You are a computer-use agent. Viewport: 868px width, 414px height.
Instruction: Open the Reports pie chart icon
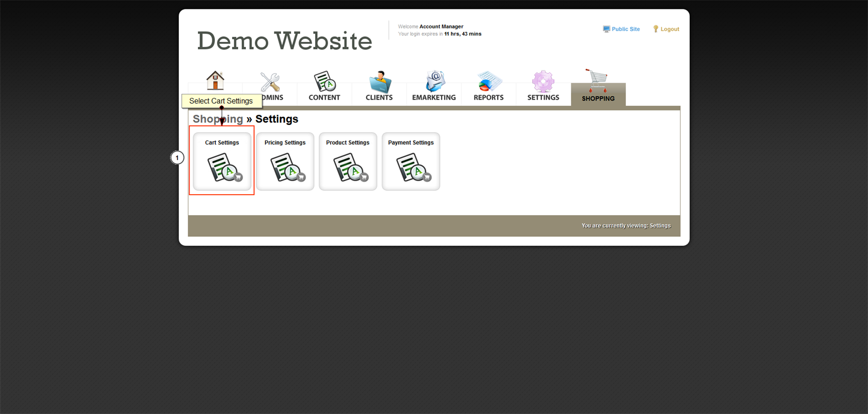pyautogui.click(x=489, y=82)
